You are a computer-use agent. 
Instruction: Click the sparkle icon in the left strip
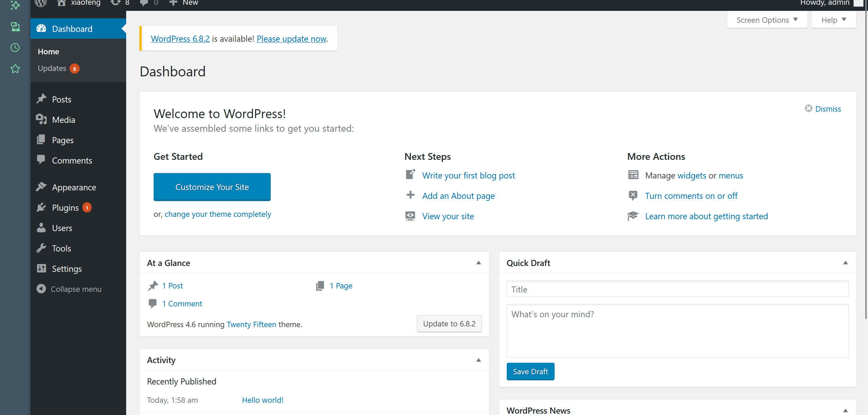coord(15,5)
